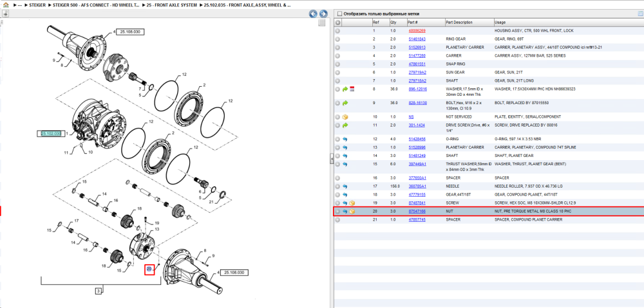Click package icon on Ref 19 SCREW row
The width and height of the screenshot is (644, 308).
[352, 203]
